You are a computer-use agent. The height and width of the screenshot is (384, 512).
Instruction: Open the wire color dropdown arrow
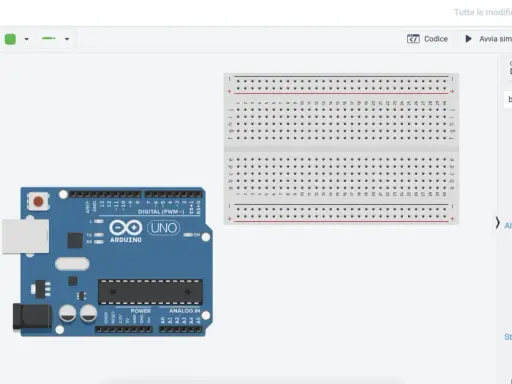[27, 39]
